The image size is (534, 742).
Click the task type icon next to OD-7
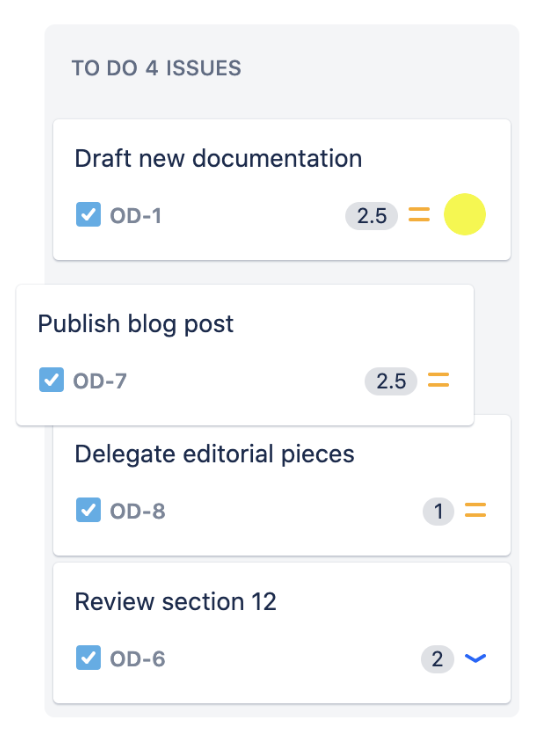click(x=51, y=380)
